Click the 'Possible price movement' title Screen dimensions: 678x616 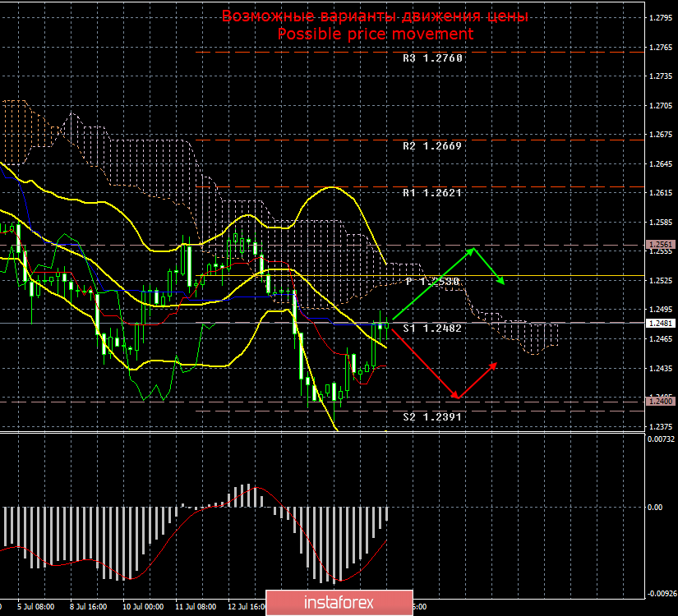376,34
